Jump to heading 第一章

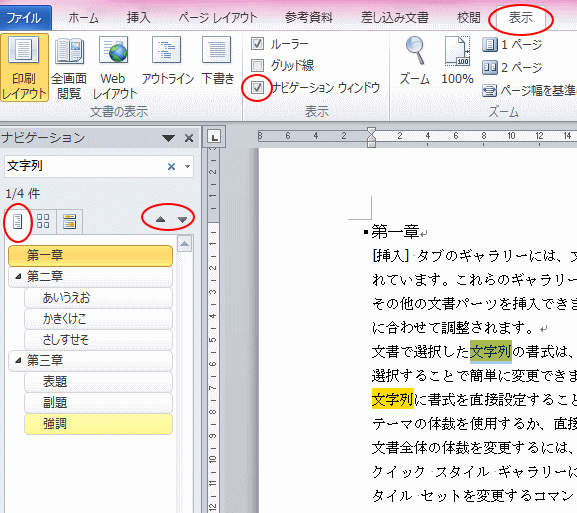pyautogui.click(x=90, y=255)
